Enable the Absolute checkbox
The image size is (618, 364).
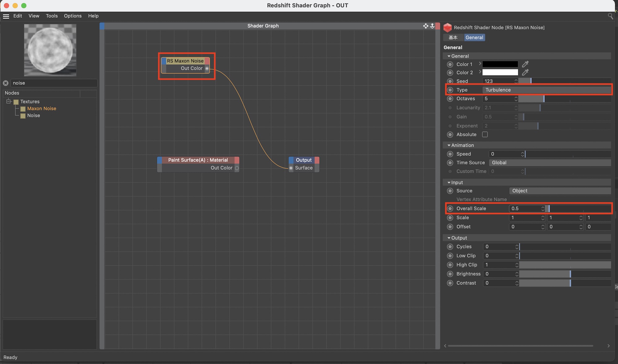tap(485, 134)
